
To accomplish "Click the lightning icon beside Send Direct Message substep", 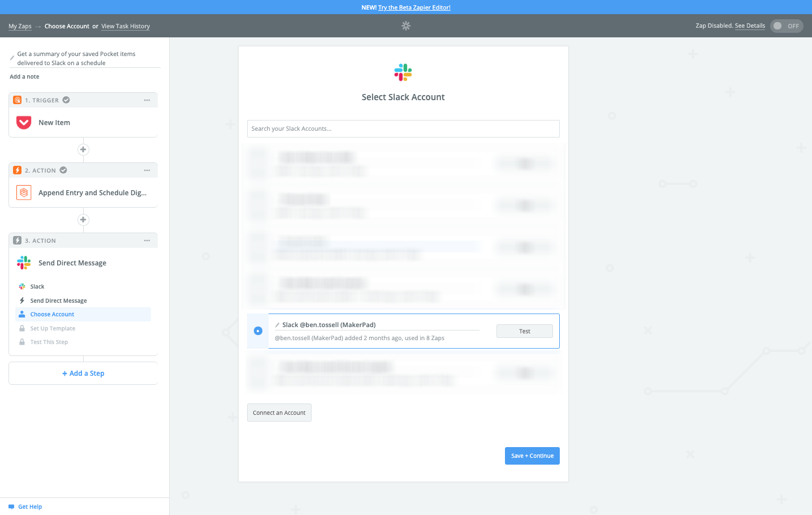I will (22, 301).
